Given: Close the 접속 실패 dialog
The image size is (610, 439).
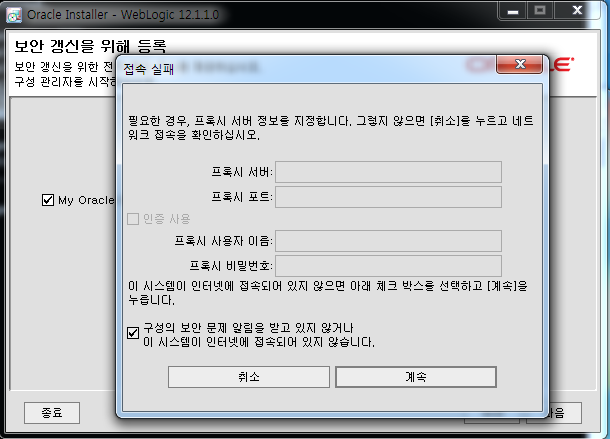Looking at the screenshot, I should pos(519,64).
